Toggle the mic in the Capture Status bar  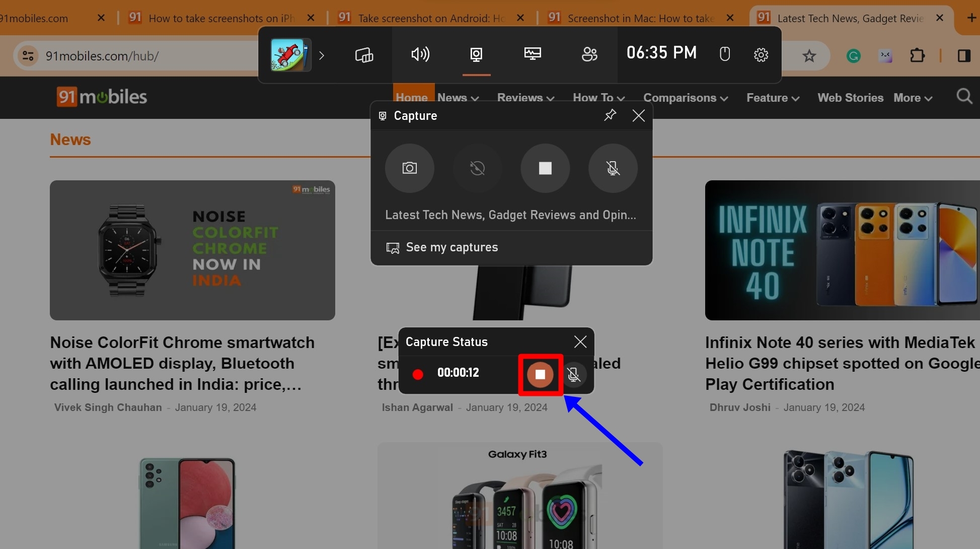tap(574, 375)
